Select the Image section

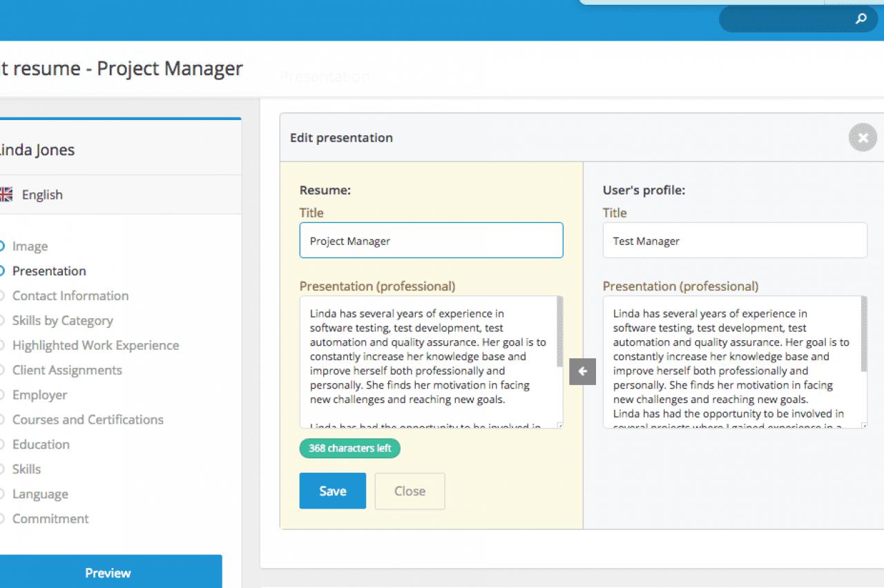[x=30, y=246]
